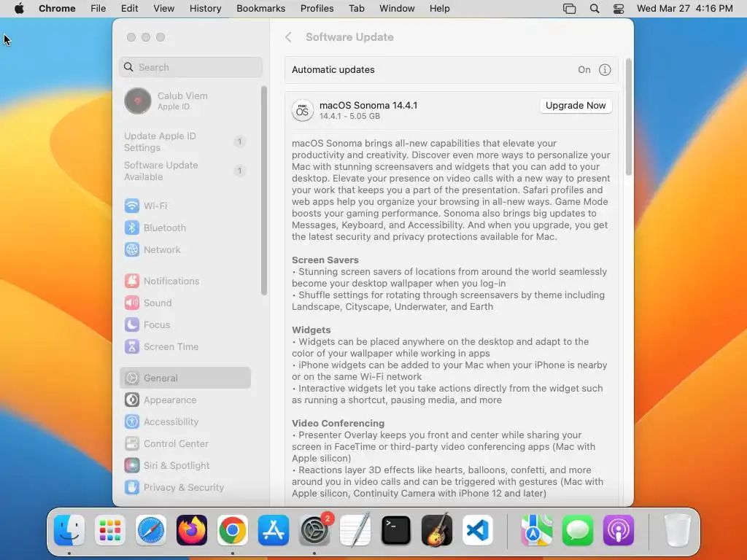747x560 pixels.
Task: Open Bluetooth settings in sidebar
Action: click(x=185, y=227)
